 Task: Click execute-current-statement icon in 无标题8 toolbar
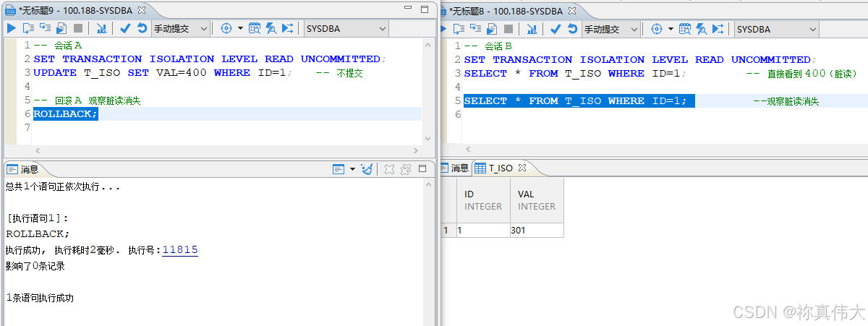coord(459,29)
